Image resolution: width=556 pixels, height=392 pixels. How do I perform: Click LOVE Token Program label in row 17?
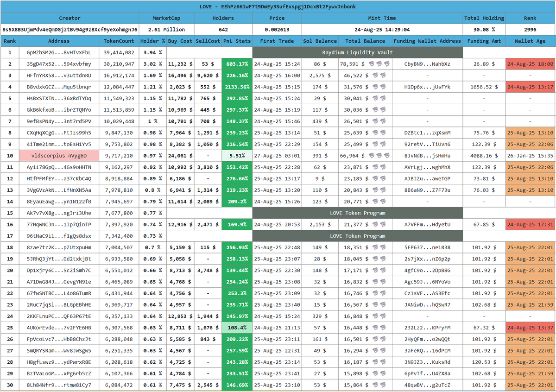(x=358, y=236)
